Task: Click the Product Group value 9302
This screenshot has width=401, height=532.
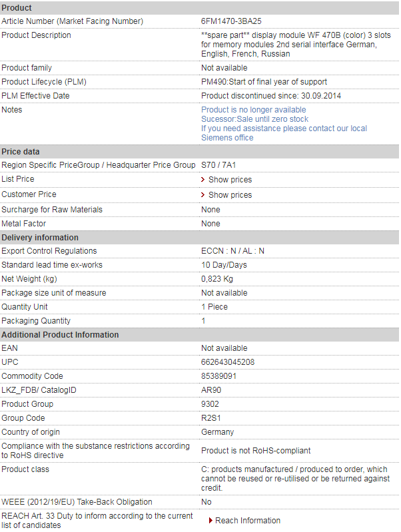Action: (x=210, y=404)
